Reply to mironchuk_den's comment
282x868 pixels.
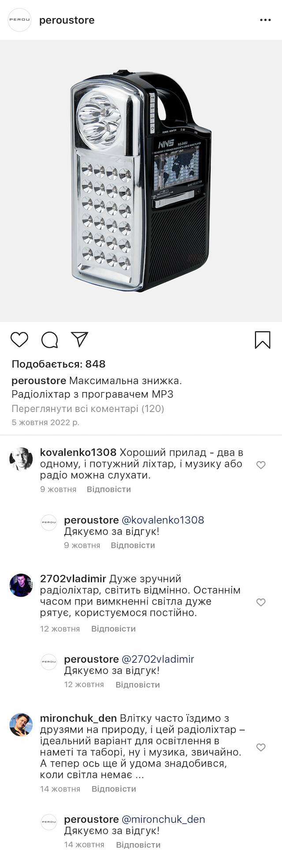click(x=114, y=789)
